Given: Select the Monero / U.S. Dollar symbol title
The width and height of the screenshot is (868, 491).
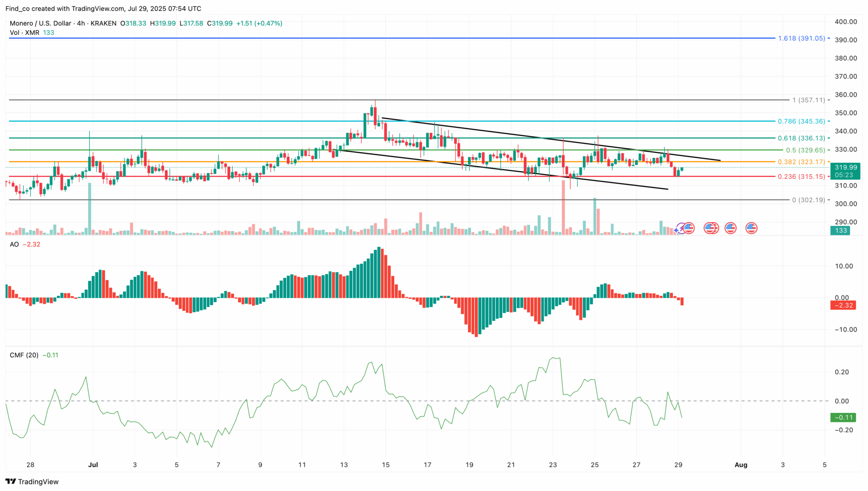Looking at the screenshot, I should point(40,23).
